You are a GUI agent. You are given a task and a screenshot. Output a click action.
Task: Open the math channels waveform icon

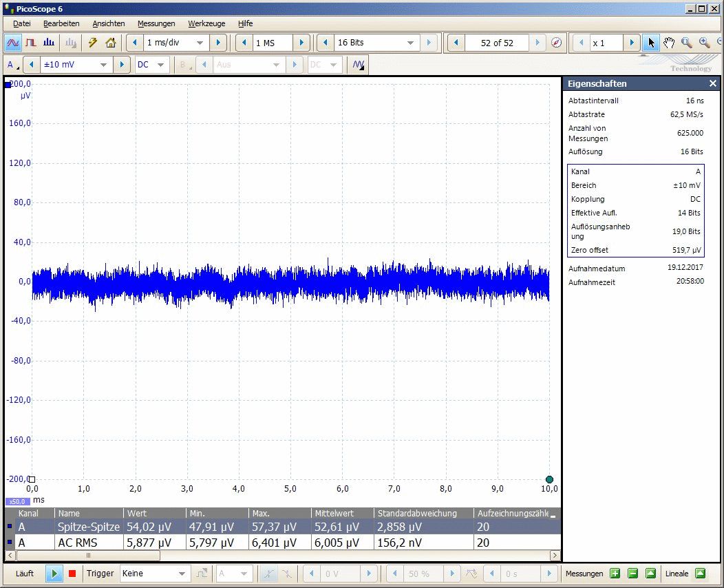(359, 65)
